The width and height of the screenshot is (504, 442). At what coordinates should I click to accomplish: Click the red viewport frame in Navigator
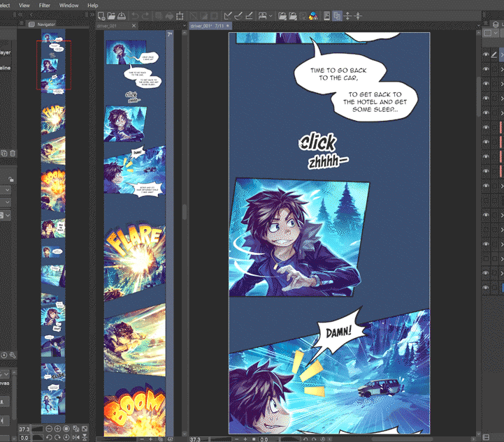(54, 65)
